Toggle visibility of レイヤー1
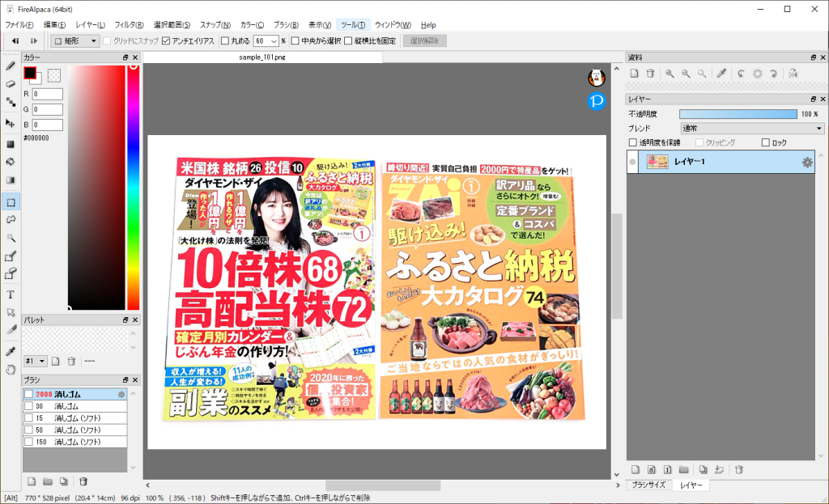The height and width of the screenshot is (504, 829). 632,162
